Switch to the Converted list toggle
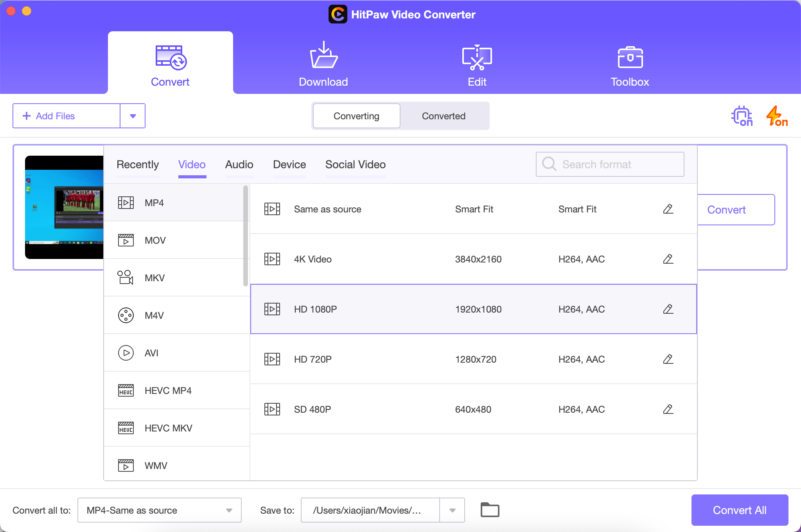801x532 pixels. click(x=444, y=116)
